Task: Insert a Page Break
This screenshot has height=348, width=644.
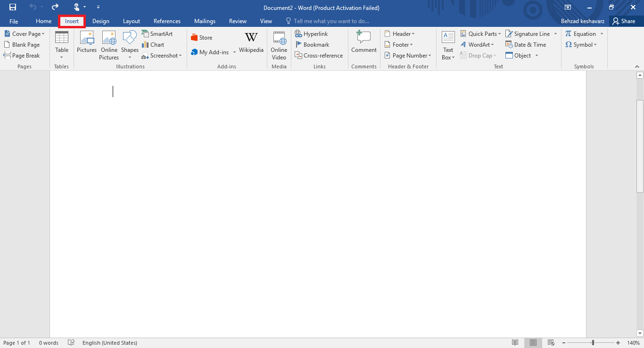Action: [22, 56]
